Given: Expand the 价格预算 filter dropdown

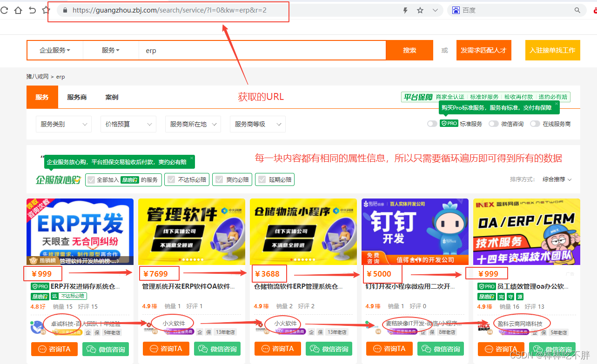Looking at the screenshot, I should point(128,124).
